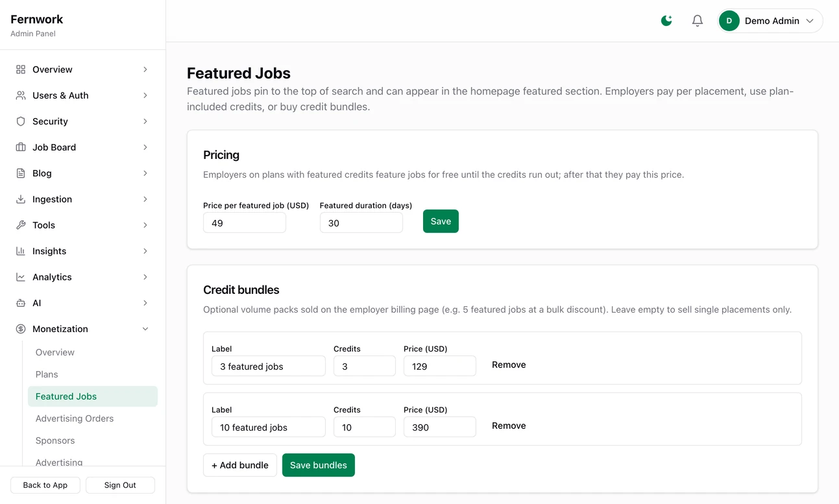Click the Monetization dollar icon
This screenshot has height=504, width=839.
click(21, 329)
